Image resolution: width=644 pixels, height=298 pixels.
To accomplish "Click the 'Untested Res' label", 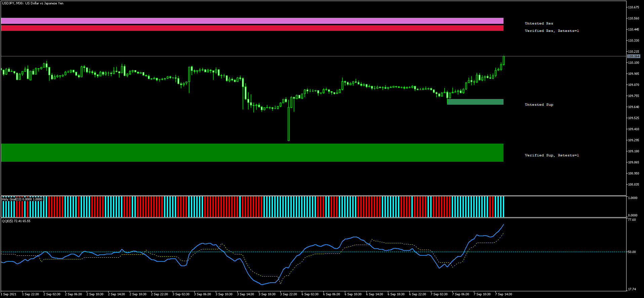I will pos(539,23).
